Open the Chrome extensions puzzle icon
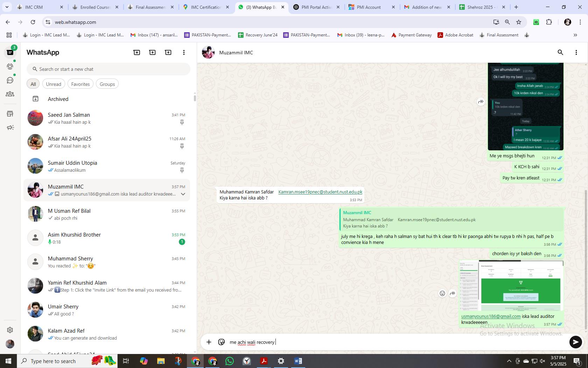588x368 pixels. click(549, 22)
